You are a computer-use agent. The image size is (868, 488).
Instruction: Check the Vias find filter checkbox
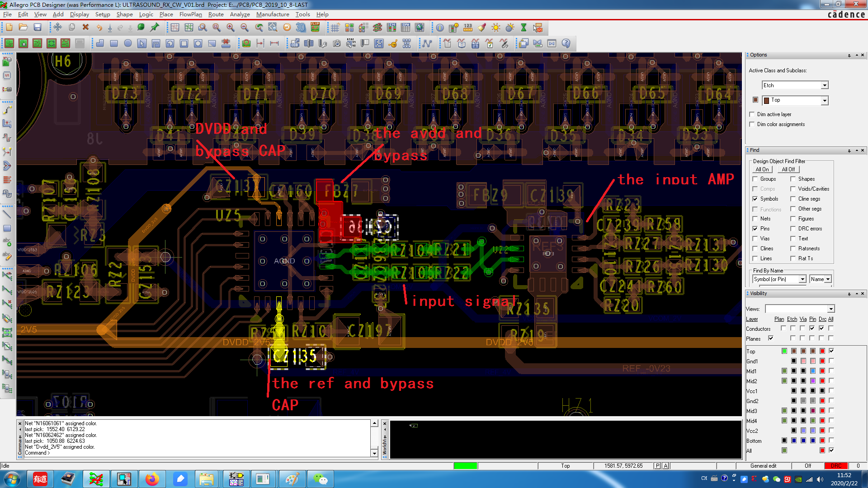click(x=755, y=239)
